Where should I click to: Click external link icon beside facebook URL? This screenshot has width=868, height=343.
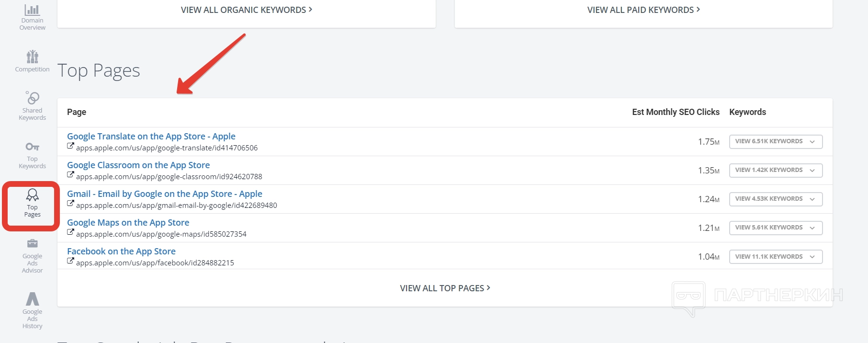point(70,262)
